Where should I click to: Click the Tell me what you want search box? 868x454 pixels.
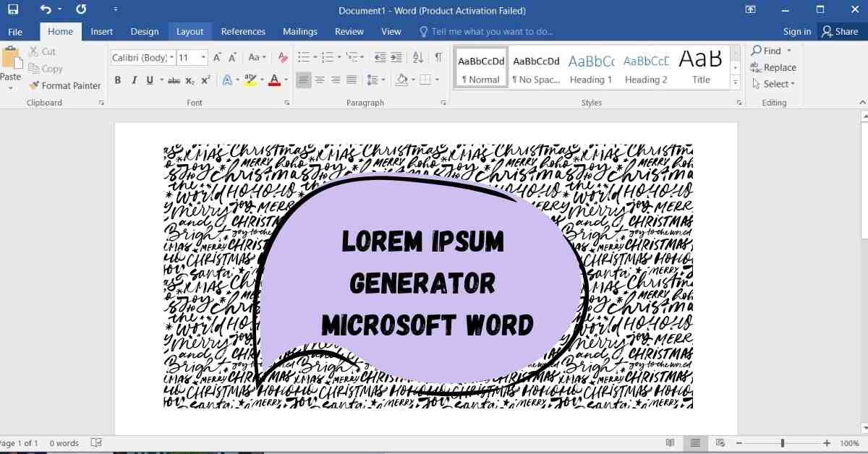[492, 32]
